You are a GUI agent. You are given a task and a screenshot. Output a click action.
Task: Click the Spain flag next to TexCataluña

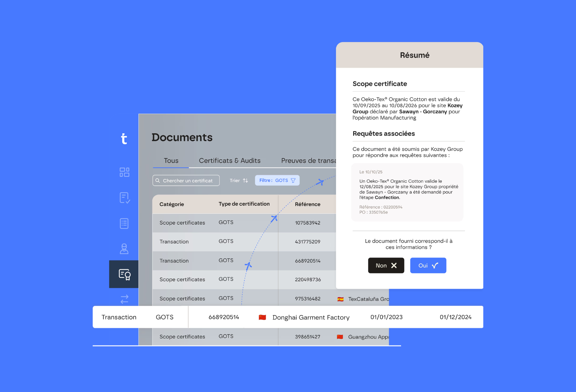click(340, 299)
